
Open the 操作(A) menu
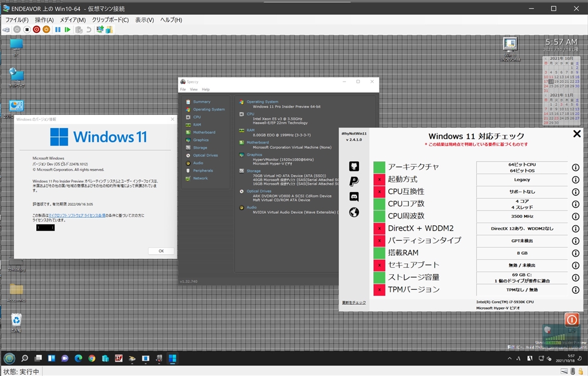click(x=44, y=20)
